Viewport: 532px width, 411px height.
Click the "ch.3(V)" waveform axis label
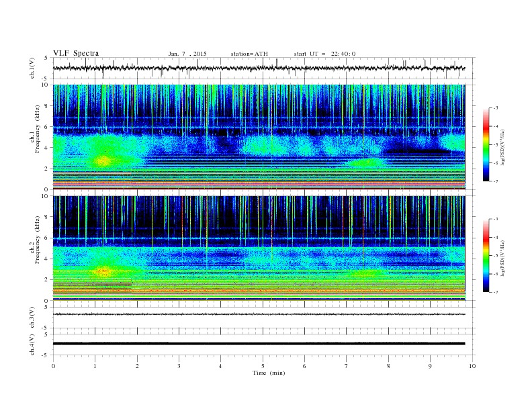[32, 318]
